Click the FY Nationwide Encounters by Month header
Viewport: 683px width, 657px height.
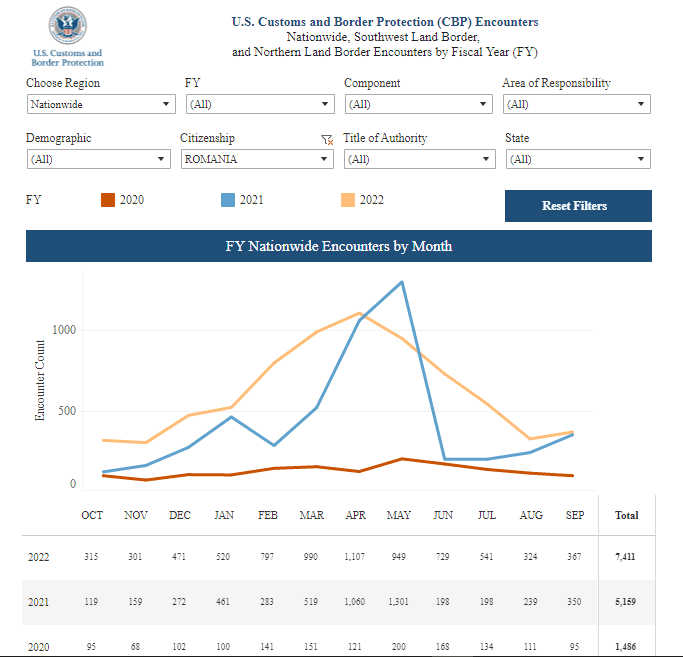(338, 246)
